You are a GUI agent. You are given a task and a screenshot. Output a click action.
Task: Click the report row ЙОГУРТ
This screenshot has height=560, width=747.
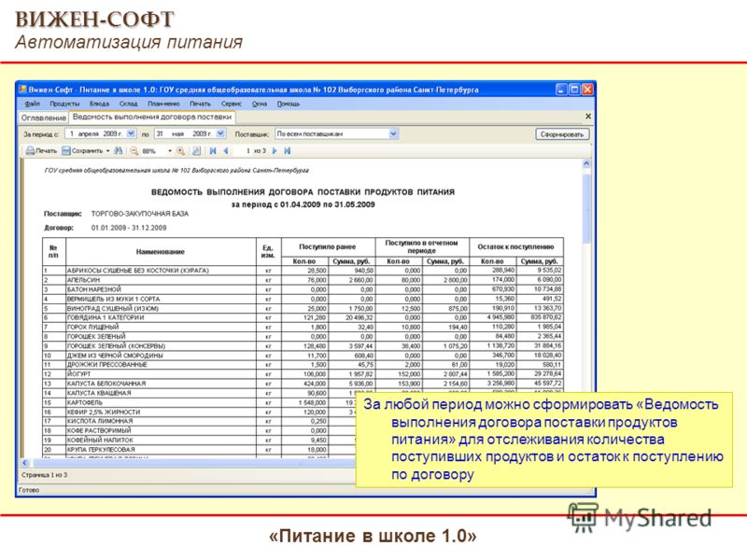pyautogui.click(x=303, y=374)
